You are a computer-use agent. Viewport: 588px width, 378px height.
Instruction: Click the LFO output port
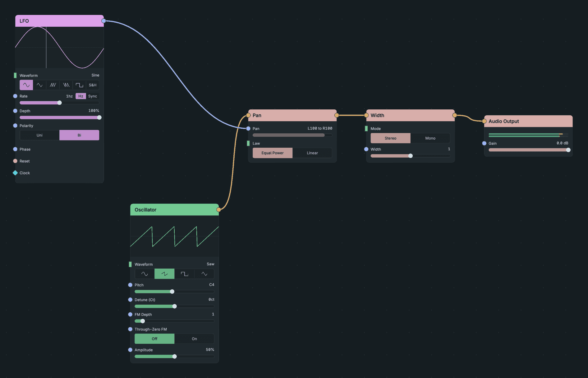coord(103,21)
